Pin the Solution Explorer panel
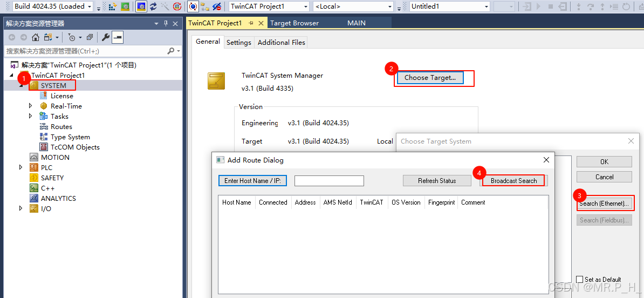 [x=166, y=23]
